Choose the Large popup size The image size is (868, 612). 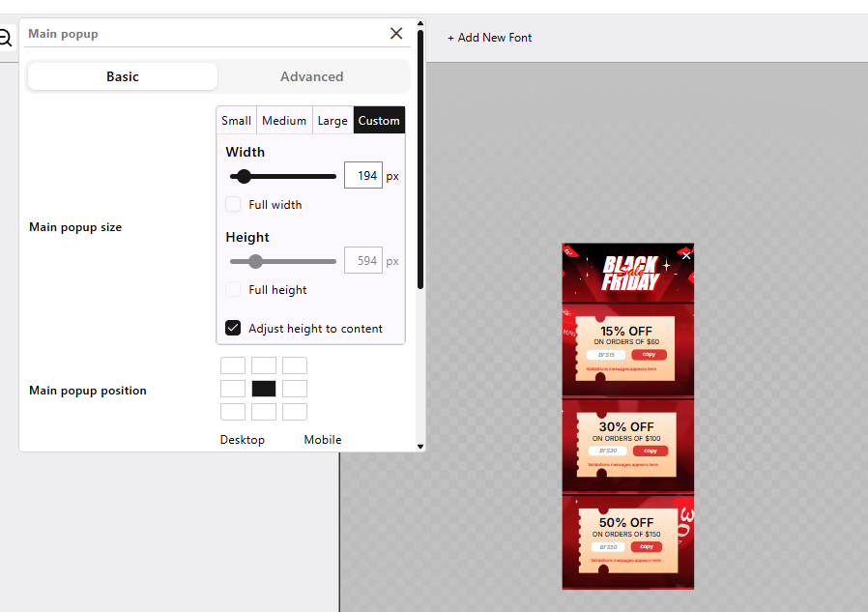tap(333, 120)
